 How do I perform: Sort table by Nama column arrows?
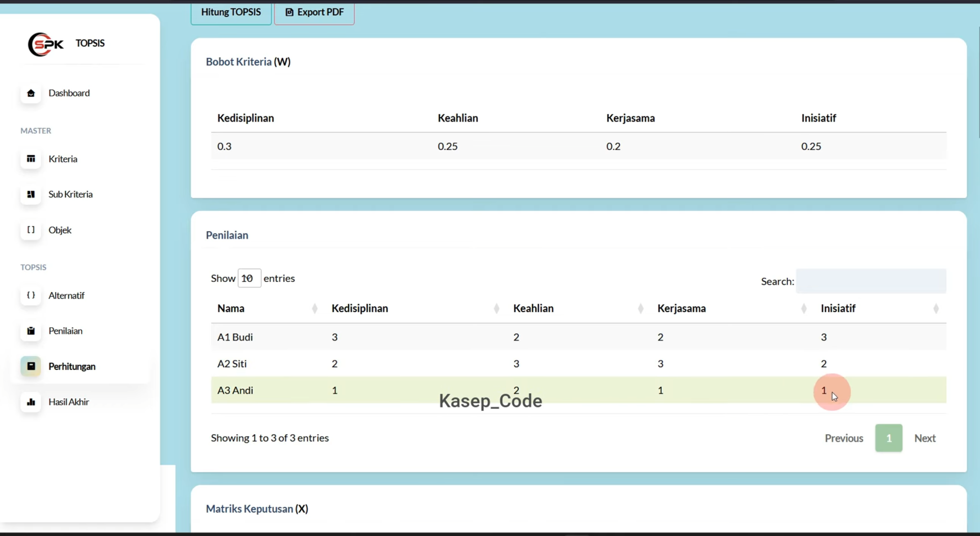(314, 308)
